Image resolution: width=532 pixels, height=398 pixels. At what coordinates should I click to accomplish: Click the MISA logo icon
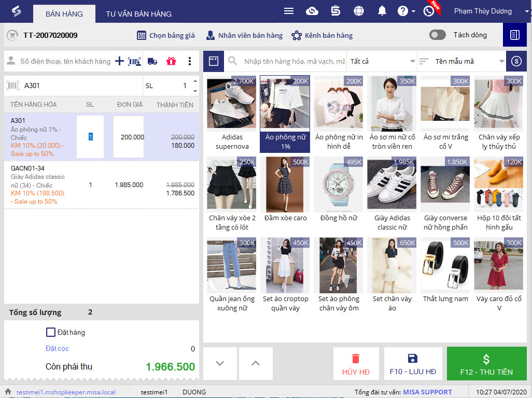pyautogui.click(x=16, y=11)
